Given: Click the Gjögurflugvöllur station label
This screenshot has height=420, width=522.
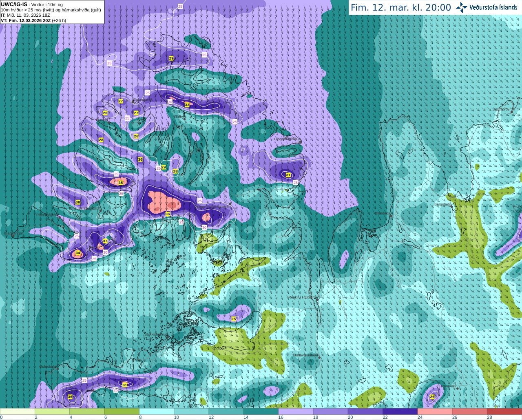Looking at the screenshot, I should click(288, 139).
